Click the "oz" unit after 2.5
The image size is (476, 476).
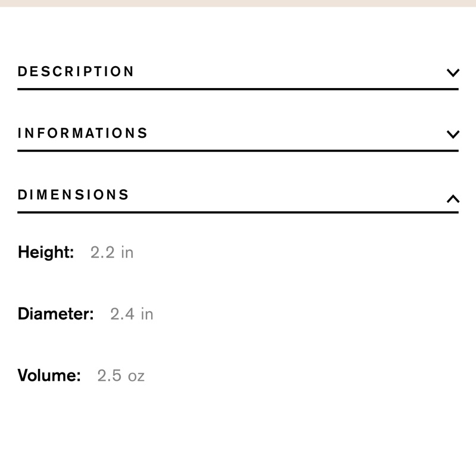tap(136, 376)
